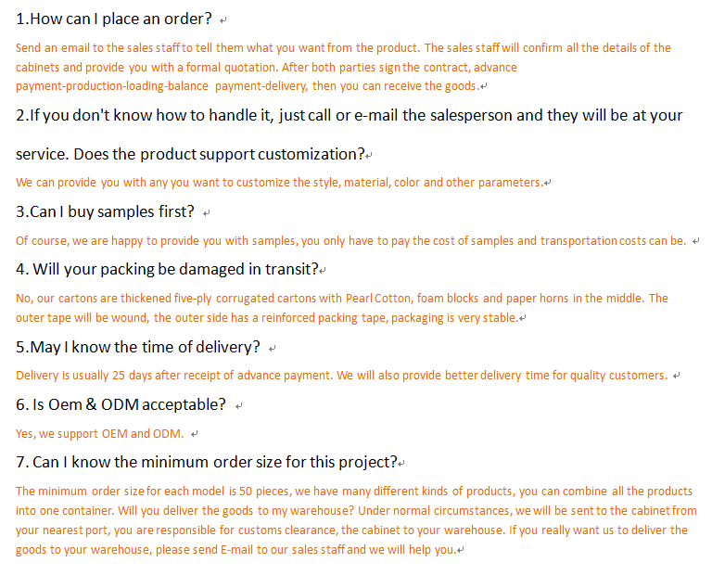Click the "Is Oem & ODM acceptable?" heading

point(121,404)
